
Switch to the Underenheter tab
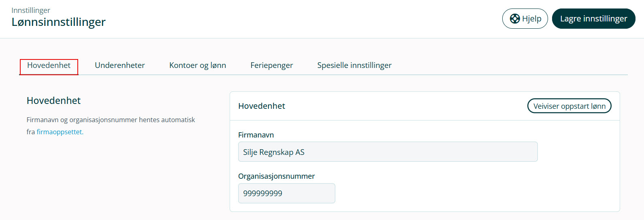120,66
